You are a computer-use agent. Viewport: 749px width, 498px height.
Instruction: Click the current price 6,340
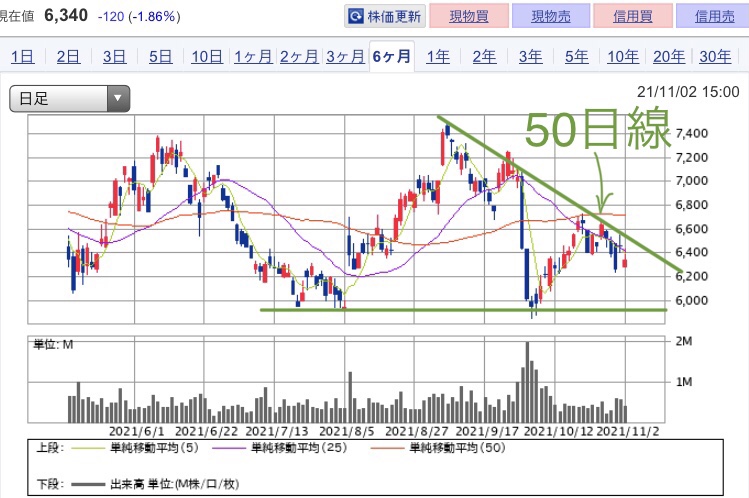point(66,16)
